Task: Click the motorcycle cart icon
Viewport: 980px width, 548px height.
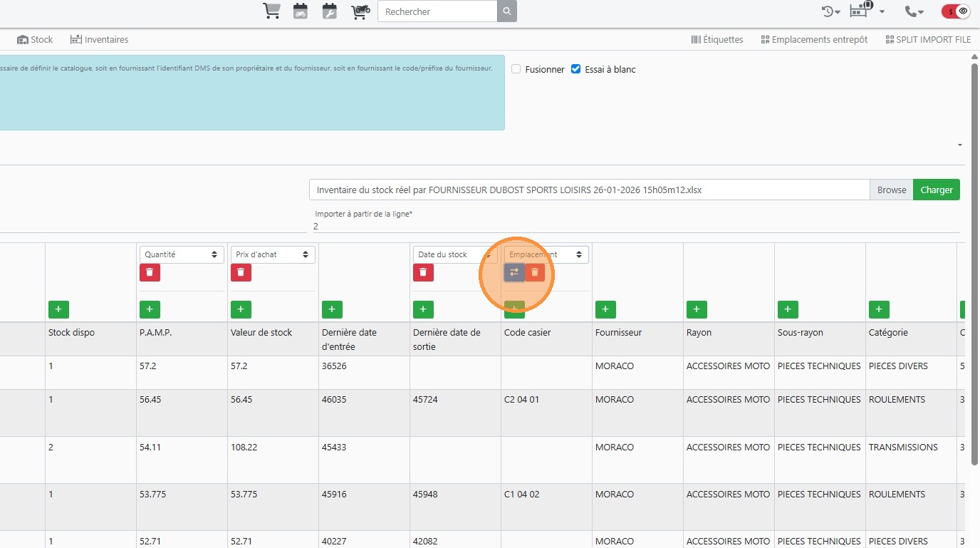Action: click(x=360, y=11)
